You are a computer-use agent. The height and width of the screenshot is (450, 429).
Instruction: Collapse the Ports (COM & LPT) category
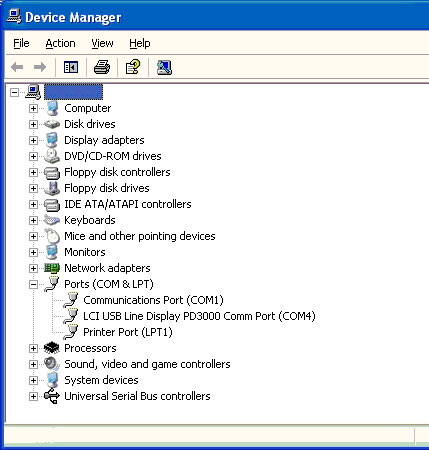click(33, 284)
